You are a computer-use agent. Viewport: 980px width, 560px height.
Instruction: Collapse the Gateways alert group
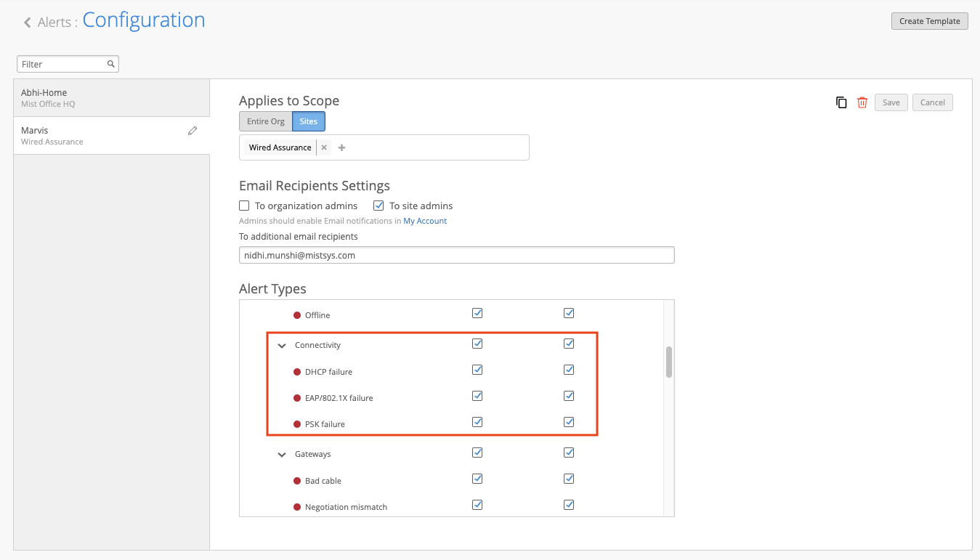click(x=282, y=455)
